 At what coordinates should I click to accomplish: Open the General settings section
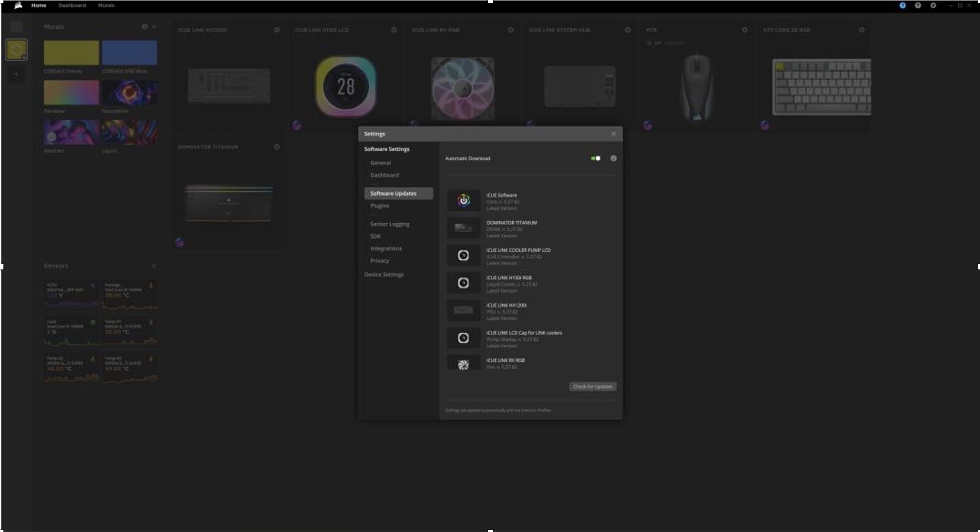coord(380,163)
